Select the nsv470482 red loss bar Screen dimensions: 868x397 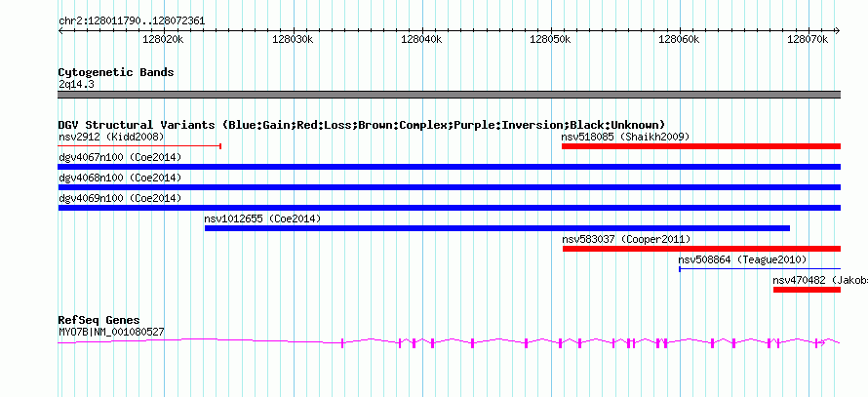click(808, 290)
